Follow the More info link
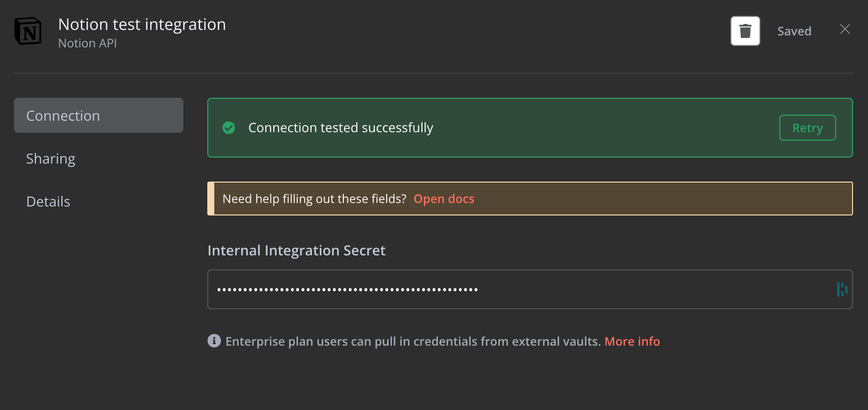This screenshot has width=868, height=410. tap(632, 342)
